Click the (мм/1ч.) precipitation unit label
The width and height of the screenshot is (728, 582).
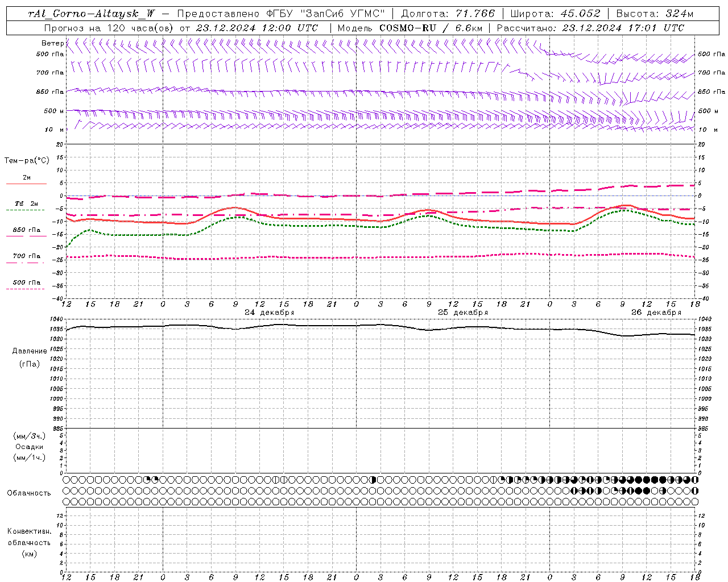(x=29, y=458)
